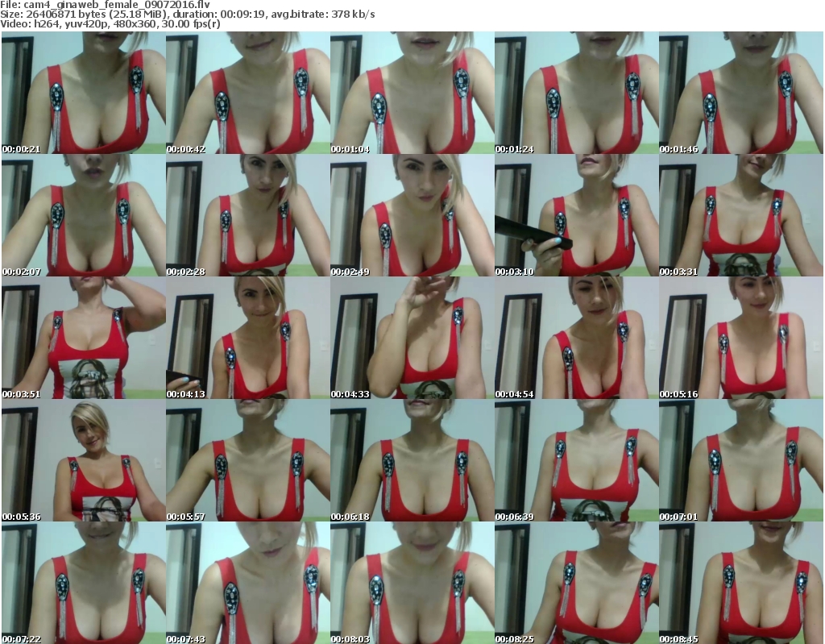Click the 00:06:18 frame thumbnail
The height and width of the screenshot is (644, 825).
(412, 460)
